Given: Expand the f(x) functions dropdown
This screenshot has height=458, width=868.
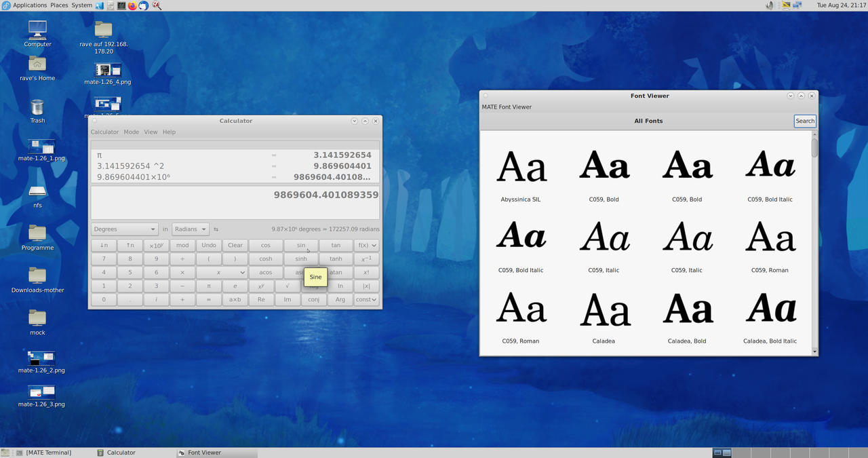Looking at the screenshot, I should pos(366,245).
